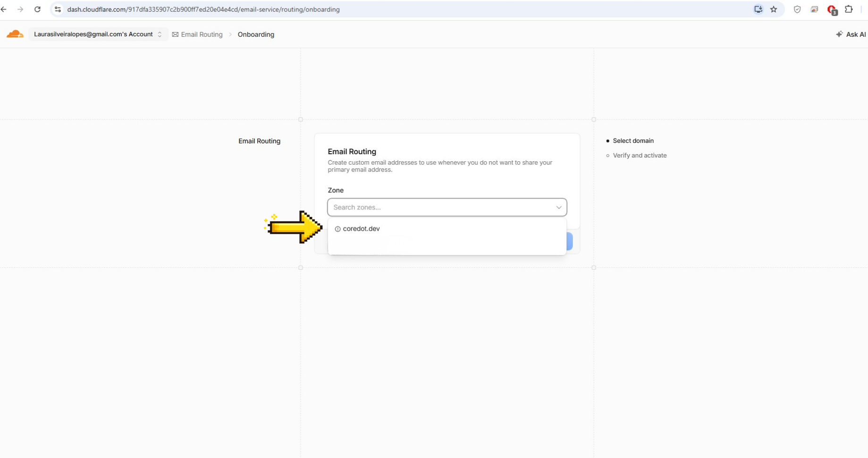Viewport: 868px width, 458px height.
Task: Click the info icon beside coredot.dev
Action: [x=337, y=229]
